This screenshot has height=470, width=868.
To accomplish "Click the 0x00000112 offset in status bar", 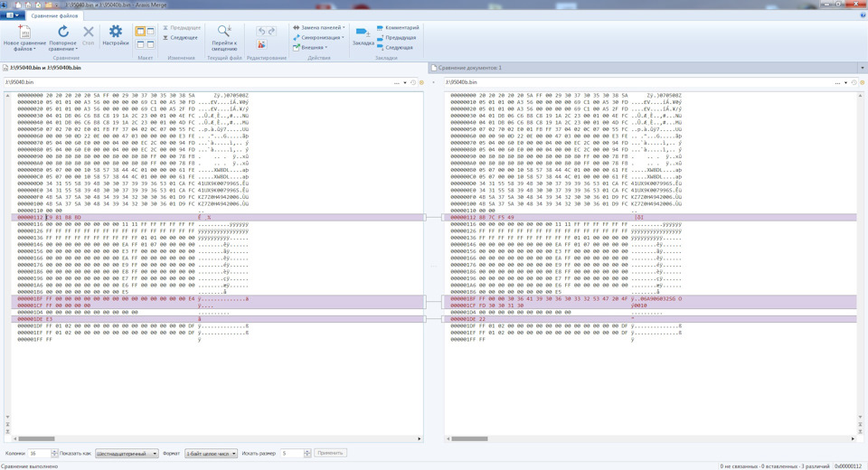I will click(x=848, y=466).
